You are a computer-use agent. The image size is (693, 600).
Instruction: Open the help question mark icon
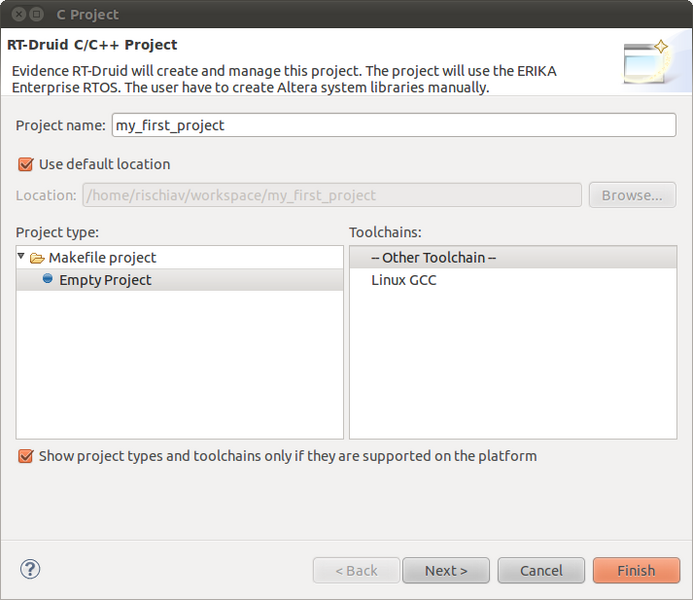[30, 569]
